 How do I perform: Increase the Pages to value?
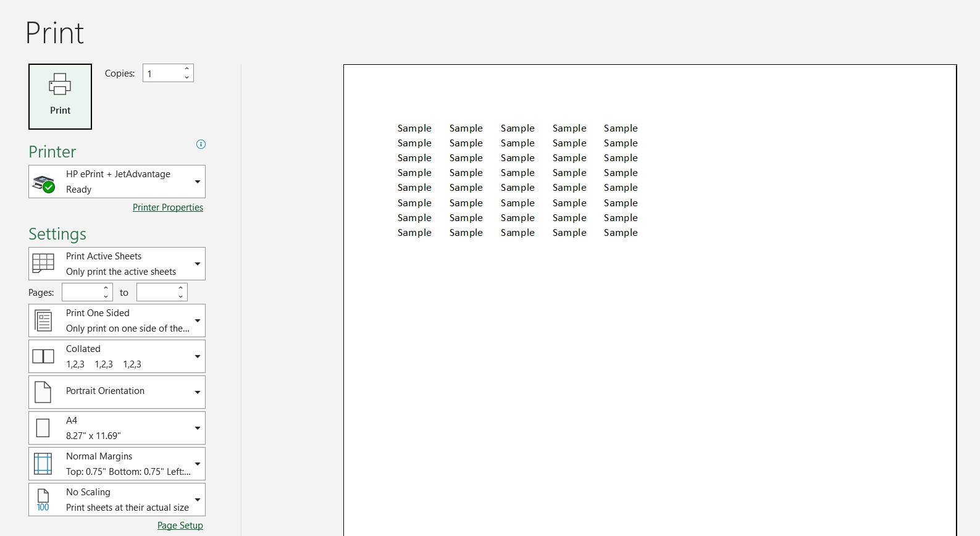[180, 288]
